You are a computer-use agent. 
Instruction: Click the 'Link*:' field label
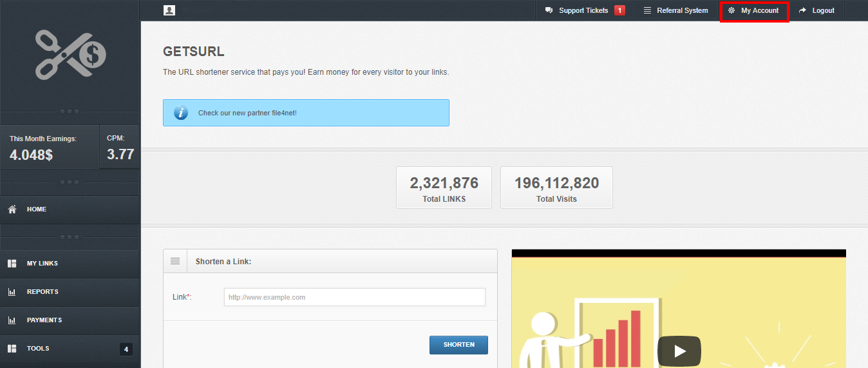pyautogui.click(x=182, y=297)
